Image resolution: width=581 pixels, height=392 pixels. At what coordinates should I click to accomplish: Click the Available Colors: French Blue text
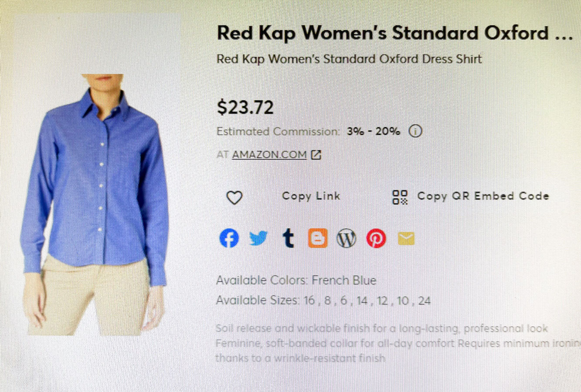pyautogui.click(x=296, y=280)
